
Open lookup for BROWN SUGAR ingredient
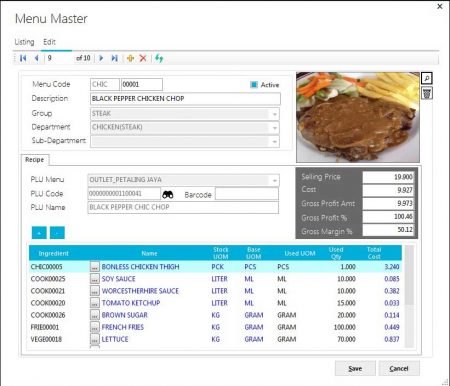tap(95, 315)
